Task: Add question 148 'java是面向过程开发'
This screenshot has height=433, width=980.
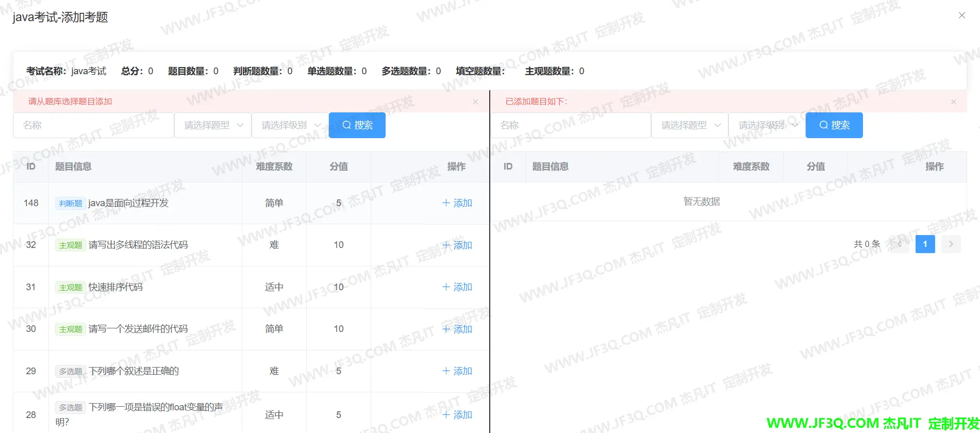Action: click(x=457, y=203)
